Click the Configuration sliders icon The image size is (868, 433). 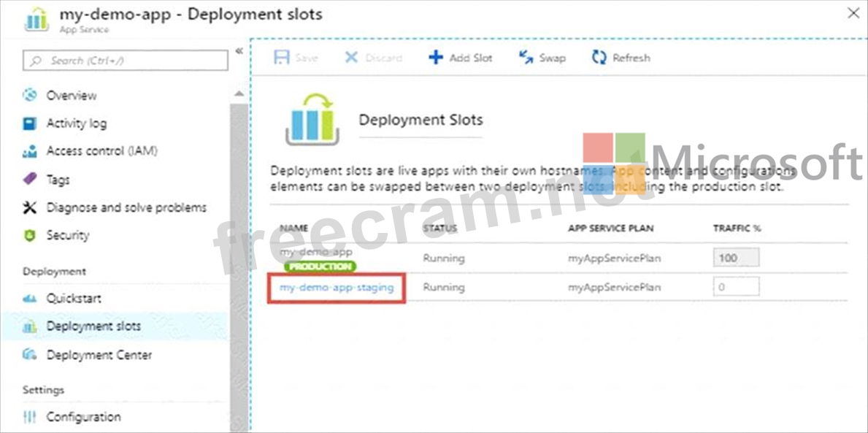(30, 417)
